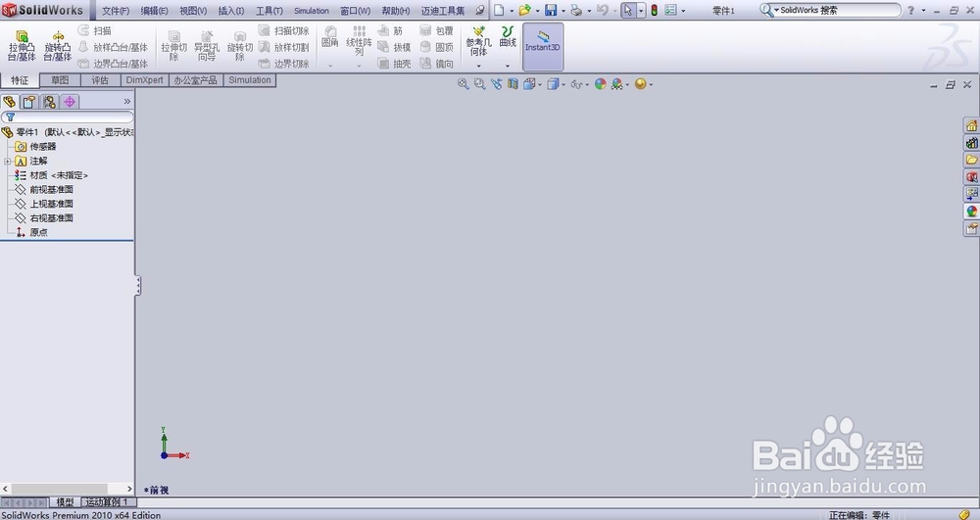Open the 圆角 fillet dropdown arrow
Image resolution: width=980 pixels, height=520 pixels.
point(330,66)
